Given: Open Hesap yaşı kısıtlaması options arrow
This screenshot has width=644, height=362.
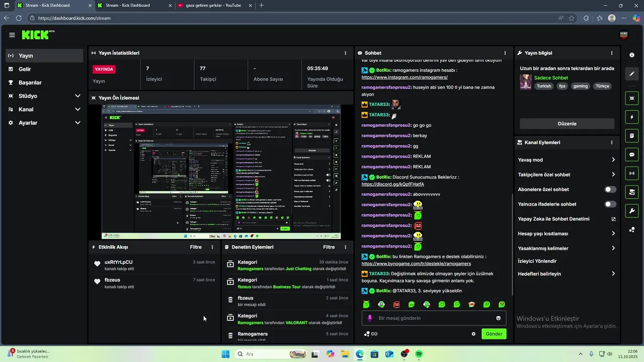Looking at the screenshot, I should click(613, 233).
